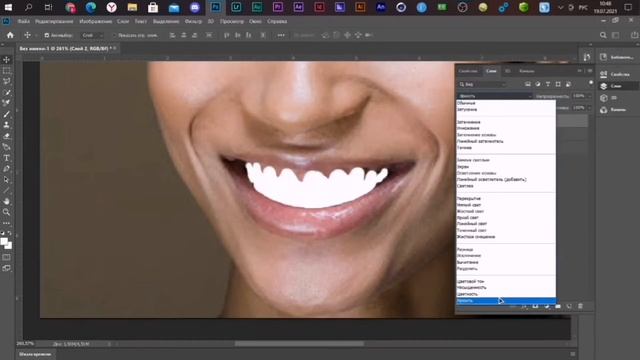The height and width of the screenshot is (360, 640).
Task: Click the delete layer trash icon
Action: point(580,306)
